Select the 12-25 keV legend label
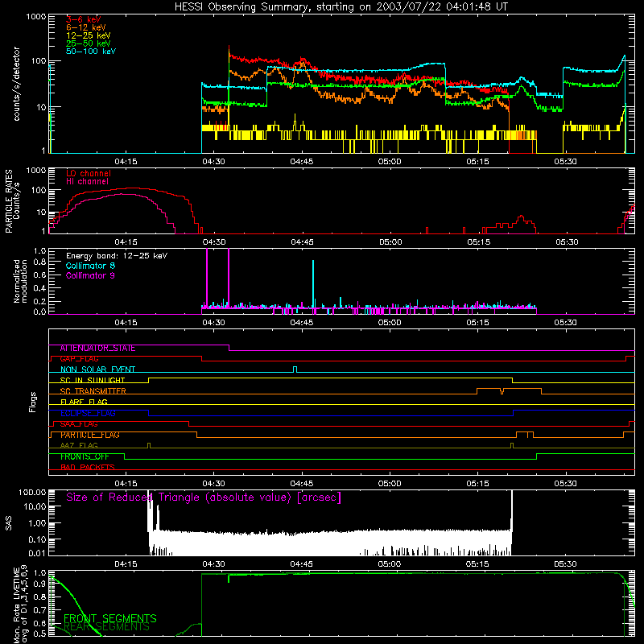This screenshot has height=644, width=644. tap(88, 35)
